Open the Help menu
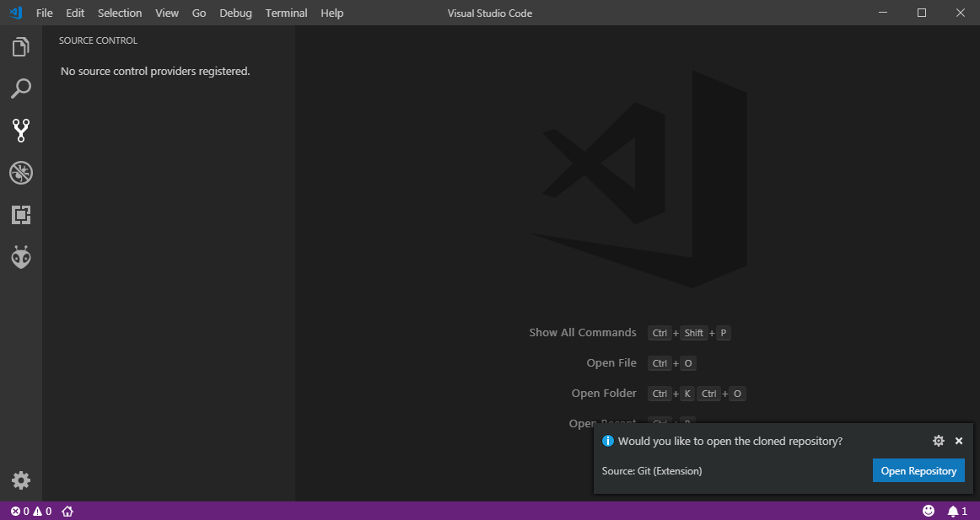The height and width of the screenshot is (520, 980). [x=332, y=13]
